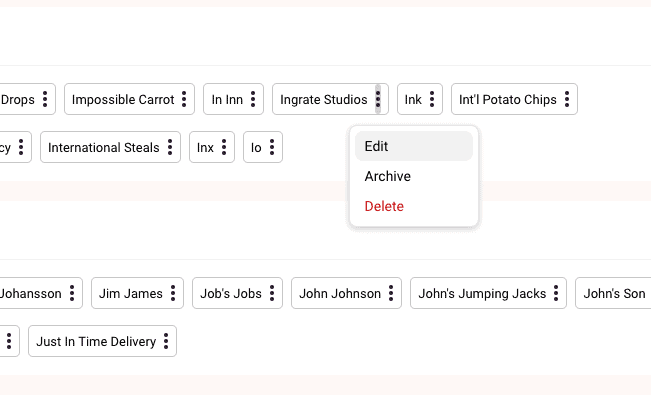Open Int'l Potato Chips three-dot menu
Image resolution: width=651 pixels, height=410 pixels.
coord(567,100)
